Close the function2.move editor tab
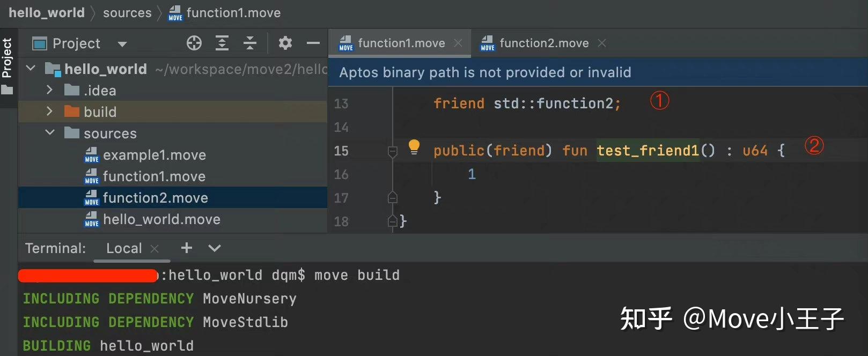 click(x=602, y=43)
